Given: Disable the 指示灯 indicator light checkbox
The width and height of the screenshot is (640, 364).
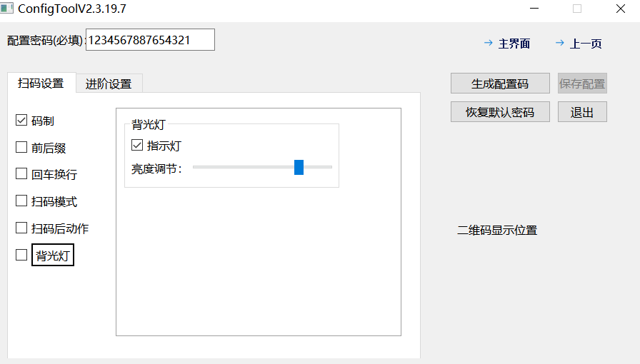Looking at the screenshot, I should (137, 146).
